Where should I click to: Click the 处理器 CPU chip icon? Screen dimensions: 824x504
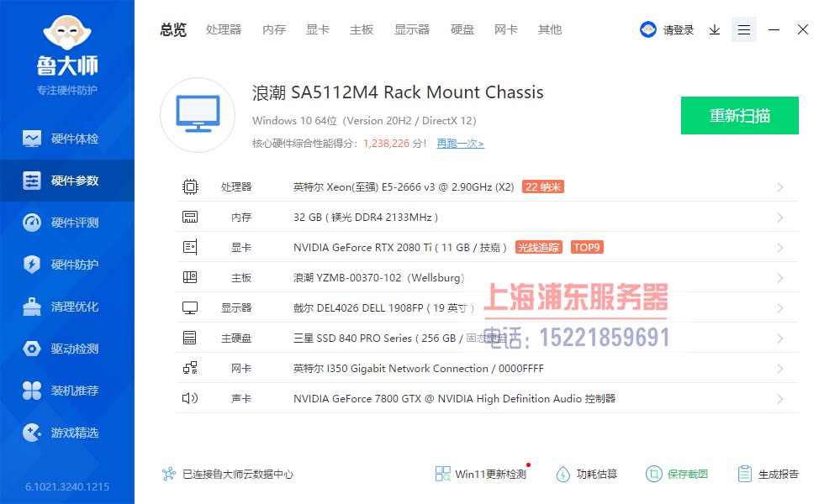click(190, 186)
